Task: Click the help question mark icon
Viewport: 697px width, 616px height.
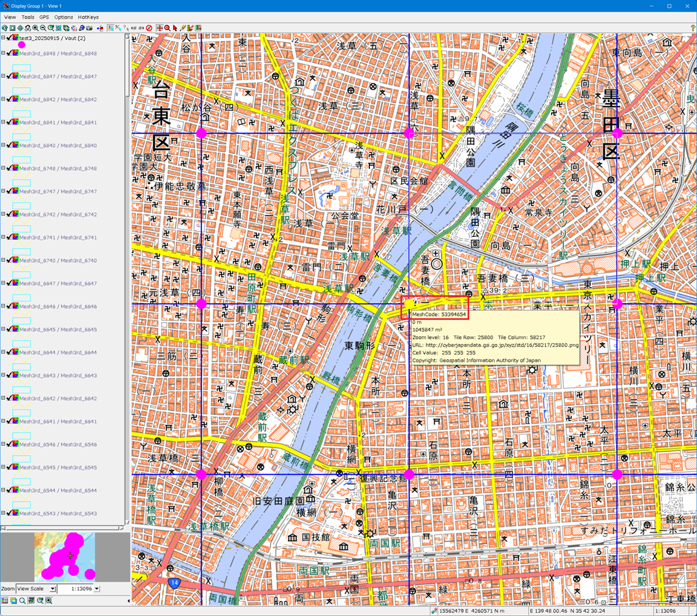Action: pyautogui.click(x=693, y=28)
